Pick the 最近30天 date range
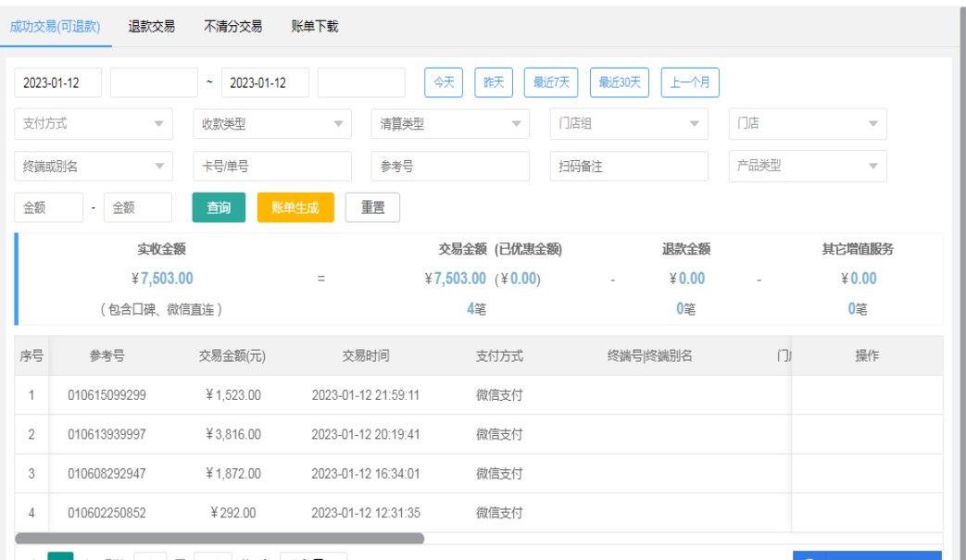 coord(619,82)
